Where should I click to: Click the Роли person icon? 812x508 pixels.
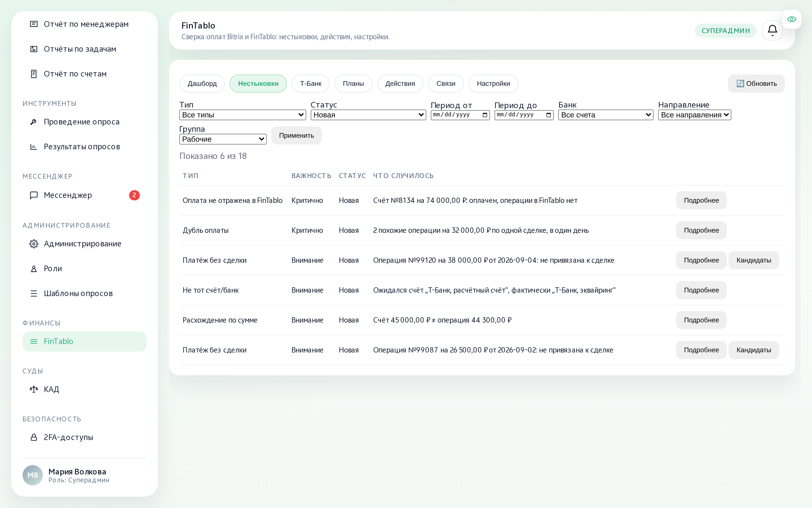34,268
